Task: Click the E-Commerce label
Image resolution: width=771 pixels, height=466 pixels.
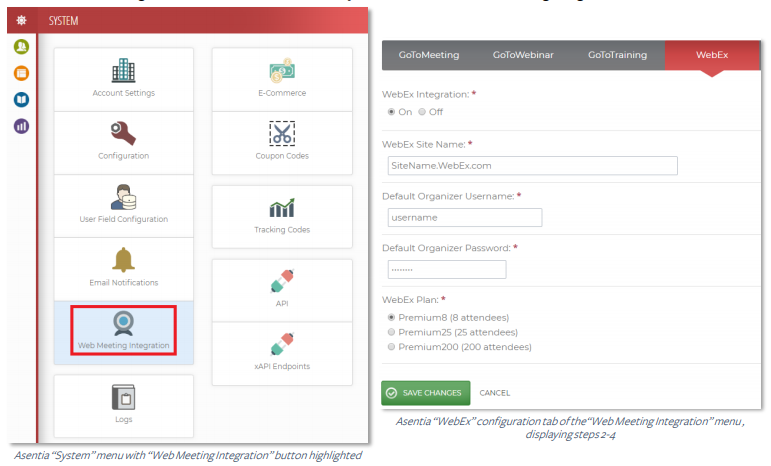Action: coord(282,93)
